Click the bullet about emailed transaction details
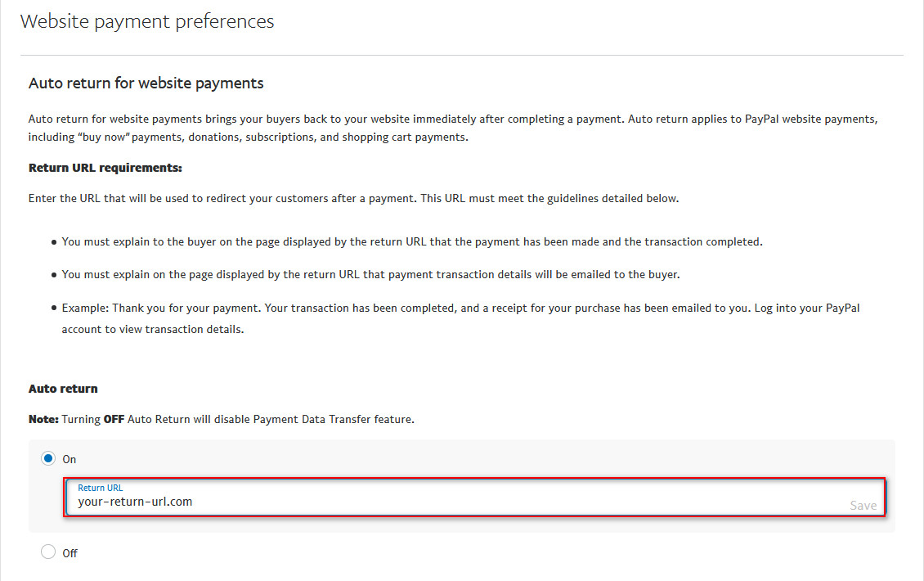Image resolution: width=924 pixels, height=581 pixels. pos(370,275)
